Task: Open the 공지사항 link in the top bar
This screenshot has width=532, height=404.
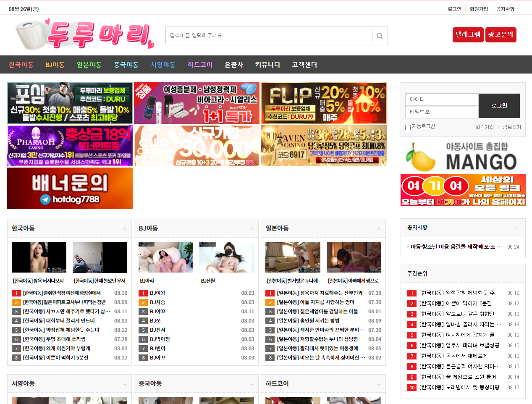Action: point(505,9)
